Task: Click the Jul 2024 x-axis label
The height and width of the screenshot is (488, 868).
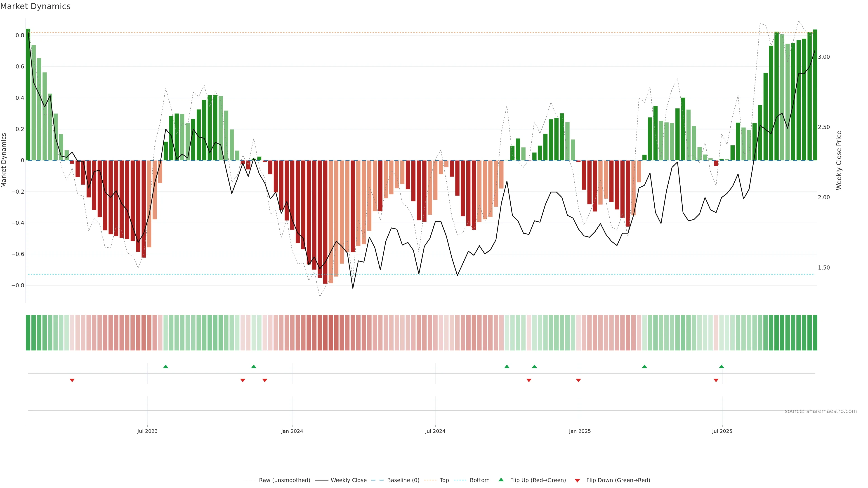Action: (435, 431)
